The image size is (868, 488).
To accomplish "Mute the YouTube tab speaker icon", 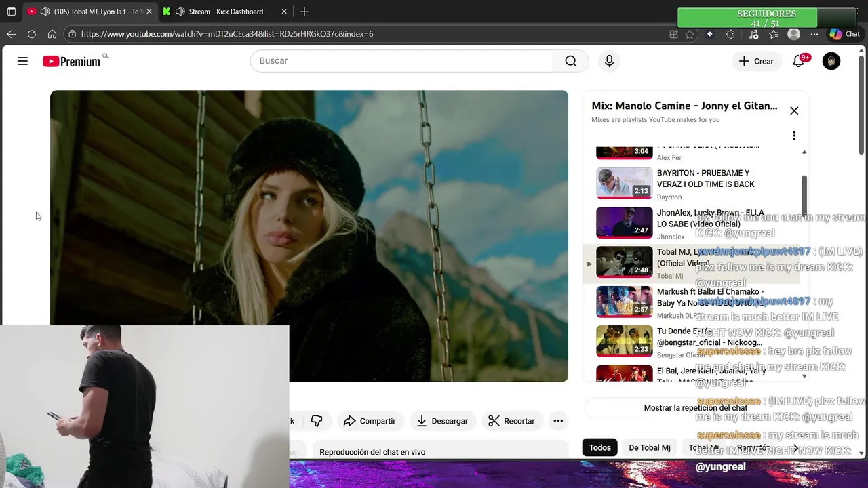I will (x=45, y=12).
